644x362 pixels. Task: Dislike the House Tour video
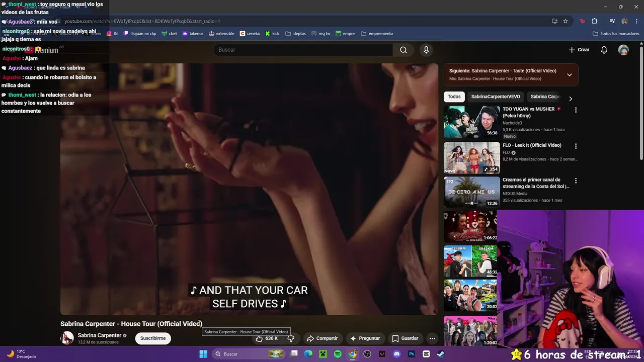(290, 338)
